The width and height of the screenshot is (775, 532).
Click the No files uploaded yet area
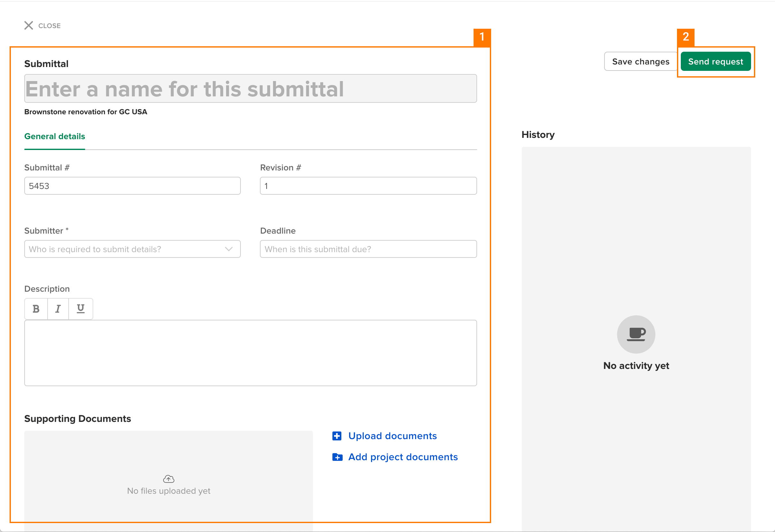click(x=168, y=481)
